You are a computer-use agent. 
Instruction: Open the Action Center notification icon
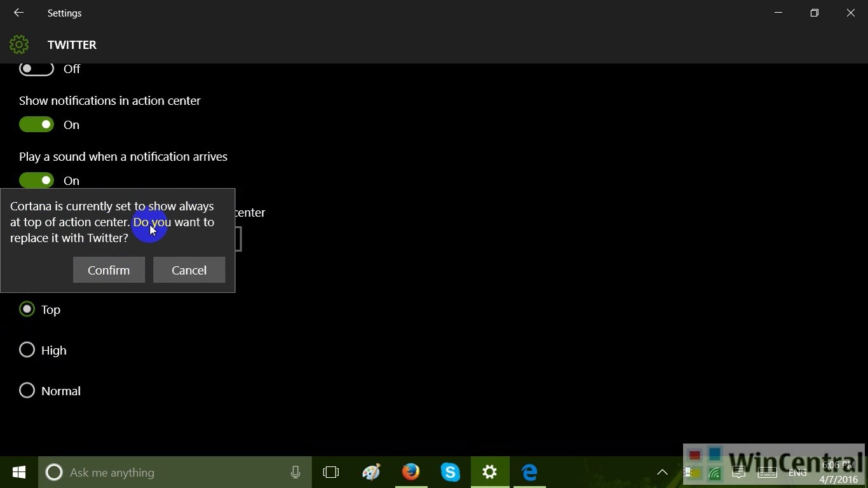pyautogui.click(x=738, y=472)
